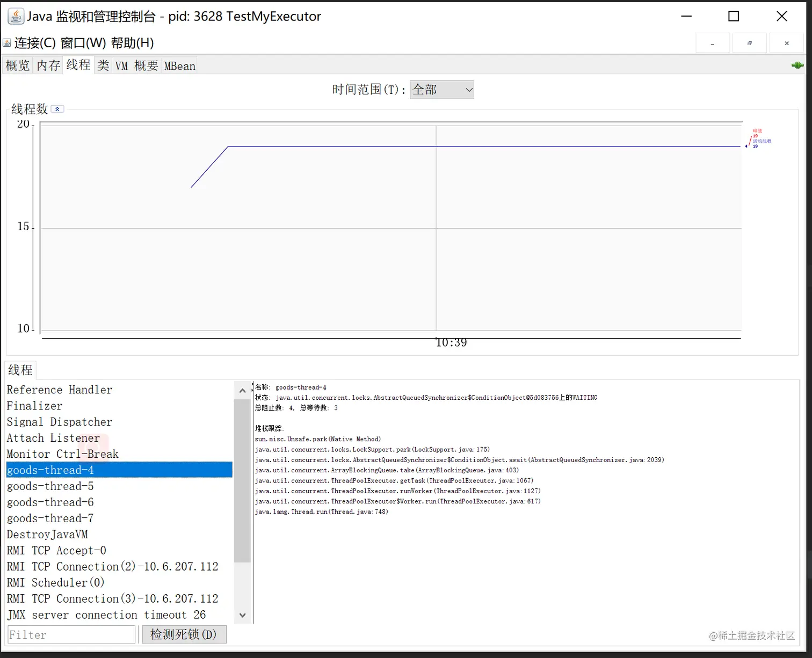Click the green connection status icon
812x658 pixels.
[x=797, y=65]
